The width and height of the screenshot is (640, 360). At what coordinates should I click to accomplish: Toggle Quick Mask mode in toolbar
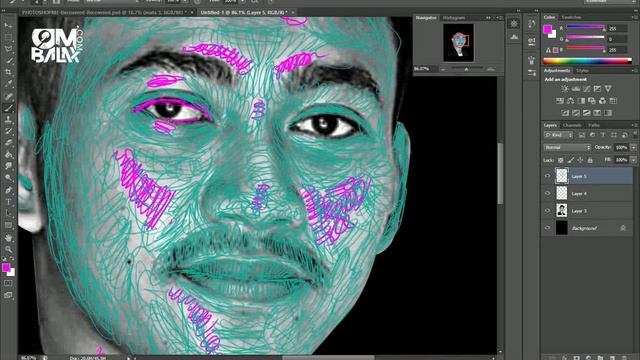(8, 283)
